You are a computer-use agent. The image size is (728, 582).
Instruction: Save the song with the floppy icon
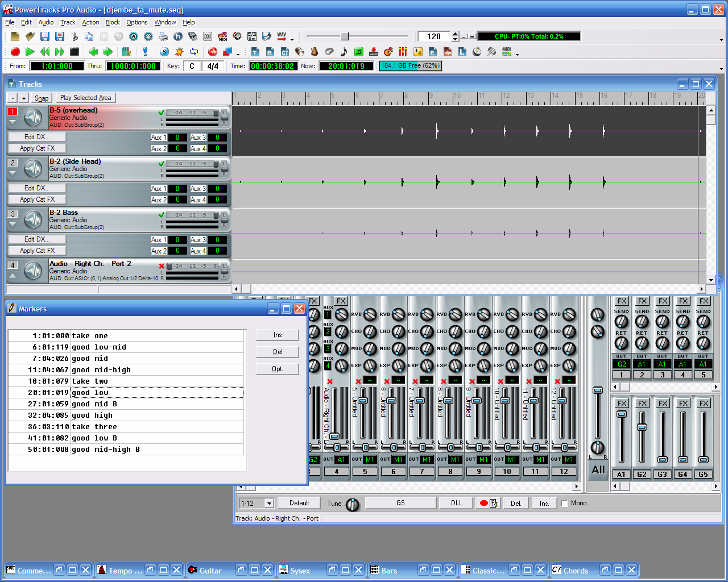tap(44, 36)
